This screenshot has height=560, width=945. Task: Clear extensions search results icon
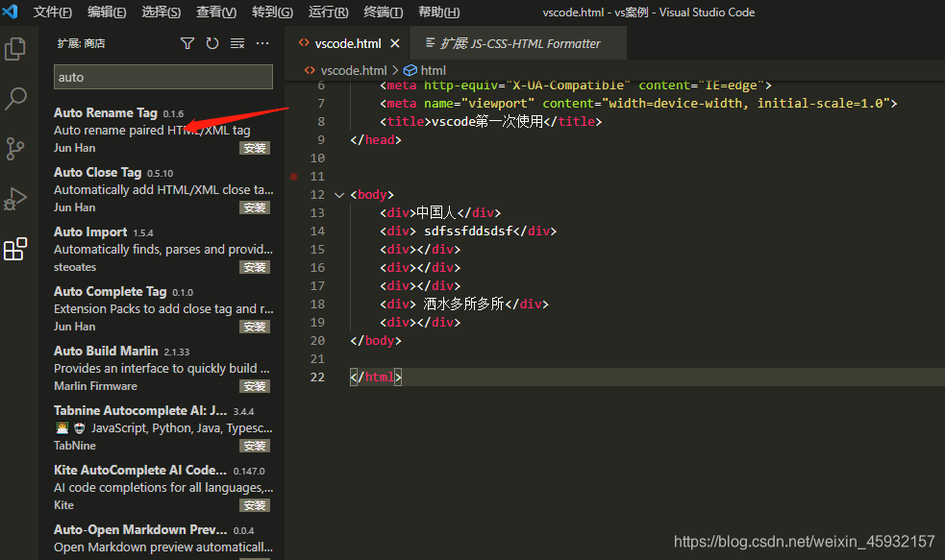[x=237, y=43]
